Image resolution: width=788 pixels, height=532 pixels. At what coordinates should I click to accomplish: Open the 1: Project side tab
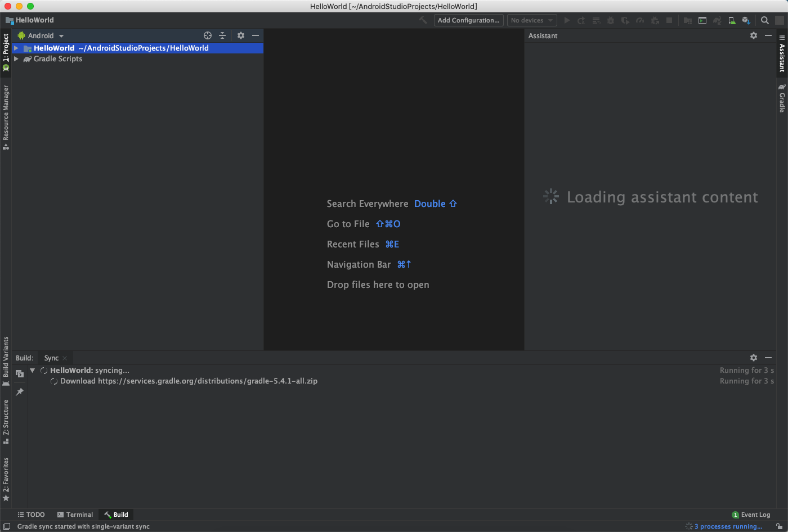pos(6,52)
